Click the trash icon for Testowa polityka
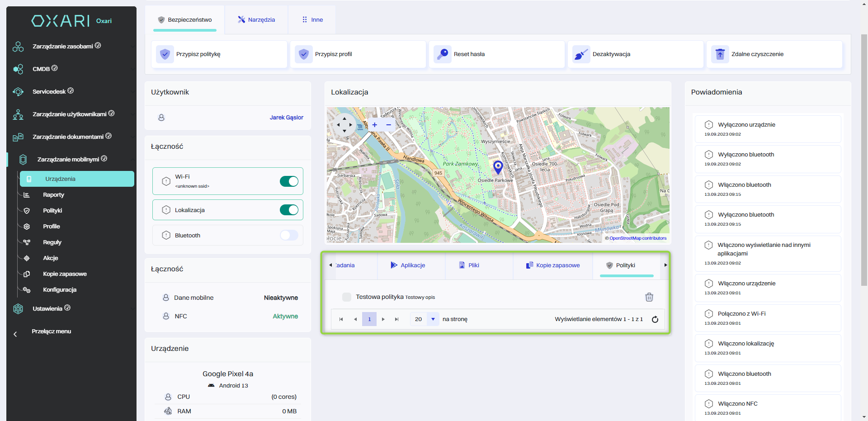Screen dimensions: 868x421 (x=649, y=297)
